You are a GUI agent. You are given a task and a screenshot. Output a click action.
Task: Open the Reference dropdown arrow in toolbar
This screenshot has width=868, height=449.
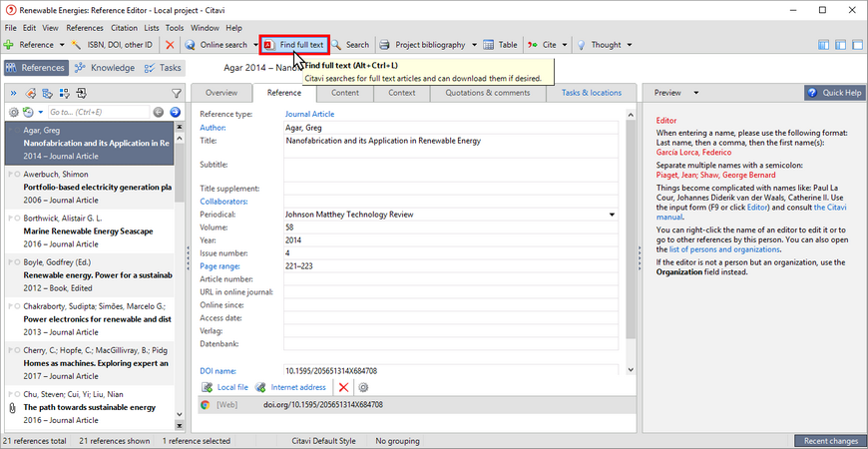coord(62,45)
